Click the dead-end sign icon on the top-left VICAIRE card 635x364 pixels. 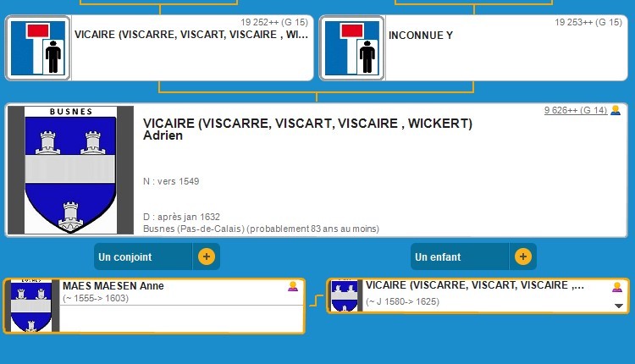pos(38,47)
